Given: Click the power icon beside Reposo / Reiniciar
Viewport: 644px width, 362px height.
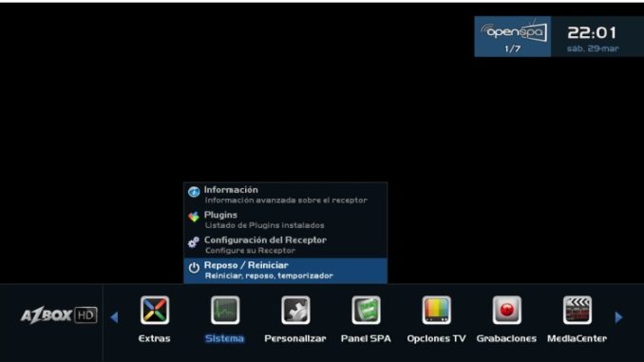Looking at the screenshot, I should 194,268.
